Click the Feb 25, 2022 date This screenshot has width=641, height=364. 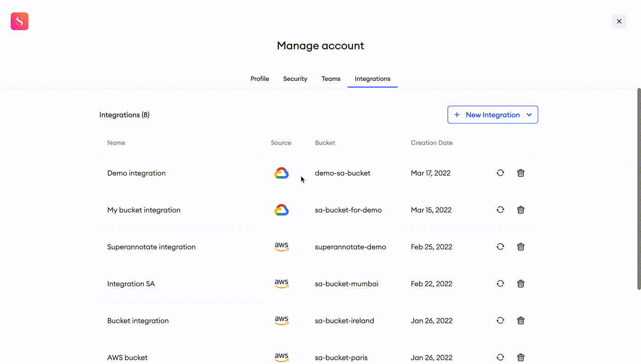pyautogui.click(x=432, y=247)
